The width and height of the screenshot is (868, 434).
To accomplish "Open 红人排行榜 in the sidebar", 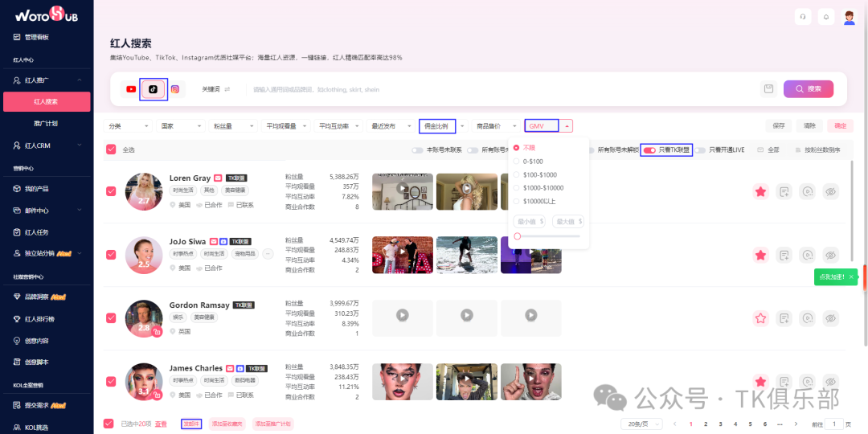I will point(39,319).
